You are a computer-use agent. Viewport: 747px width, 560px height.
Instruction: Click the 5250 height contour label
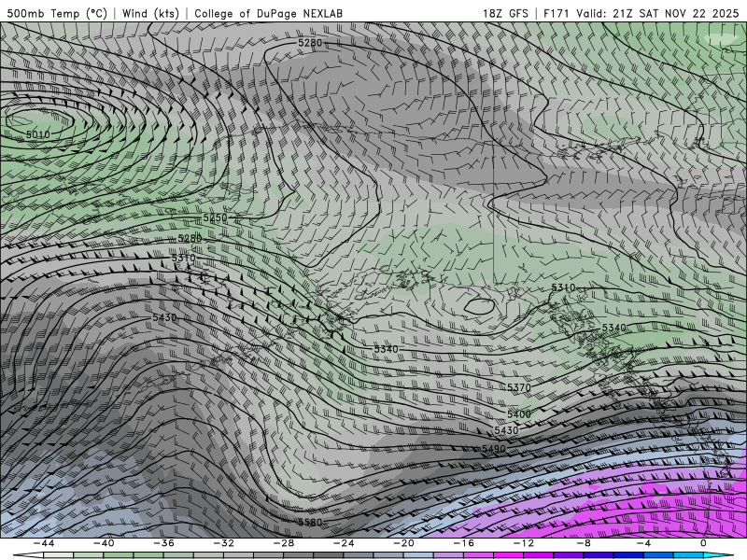pyautogui.click(x=216, y=217)
